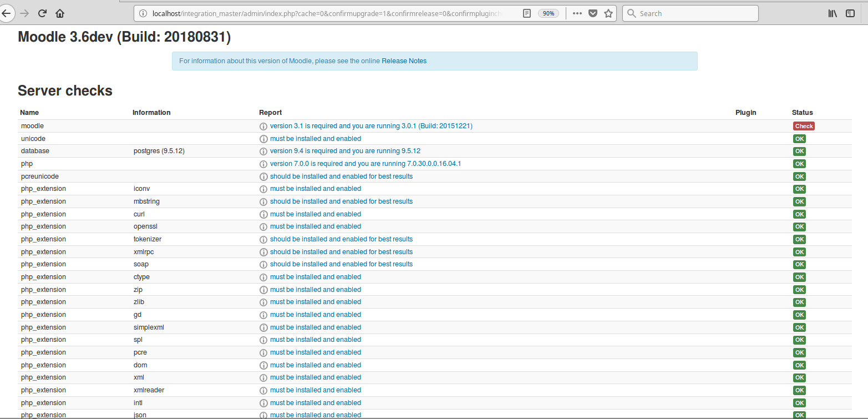Viewport: 868px width, 419px height.
Task: Click the OK badge in xmlreader row
Action: [x=799, y=390]
